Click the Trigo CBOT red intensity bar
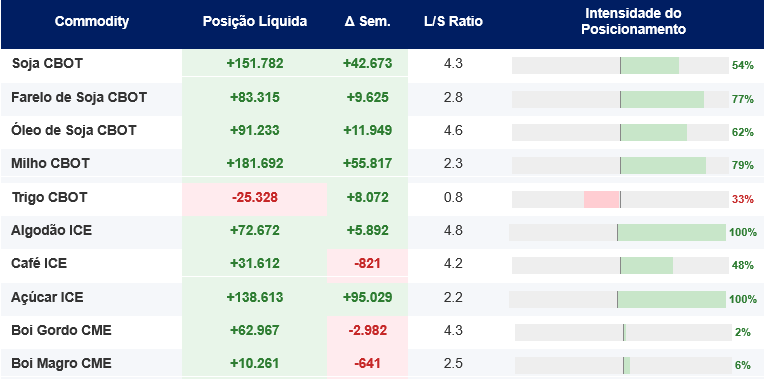Screen dimensions: 764x379 (601, 199)
